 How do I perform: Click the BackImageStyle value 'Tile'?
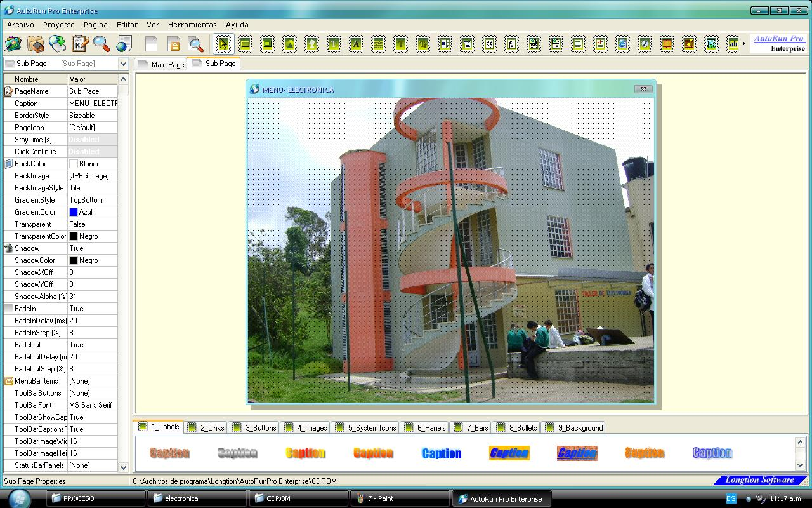tap(92, 188)
